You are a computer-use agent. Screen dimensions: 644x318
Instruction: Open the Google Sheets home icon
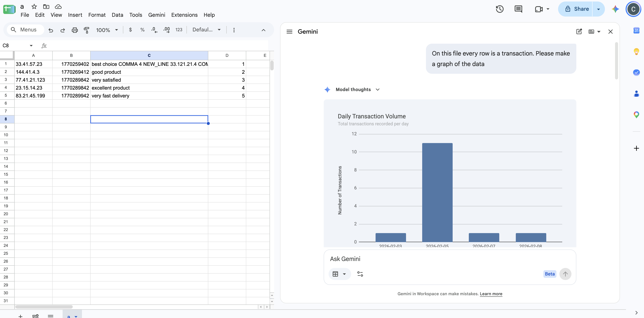click(9, 10)
